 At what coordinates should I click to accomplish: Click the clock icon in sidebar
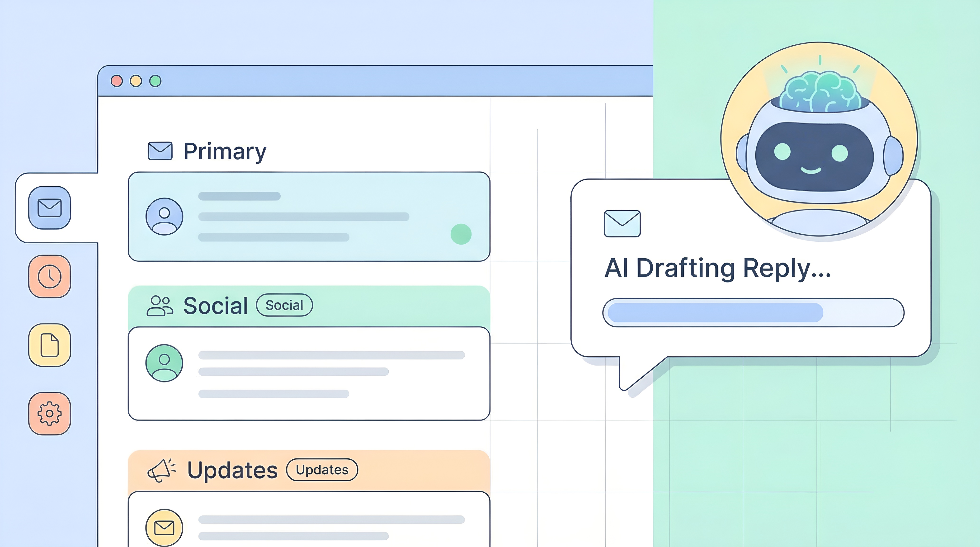(49, 277)
